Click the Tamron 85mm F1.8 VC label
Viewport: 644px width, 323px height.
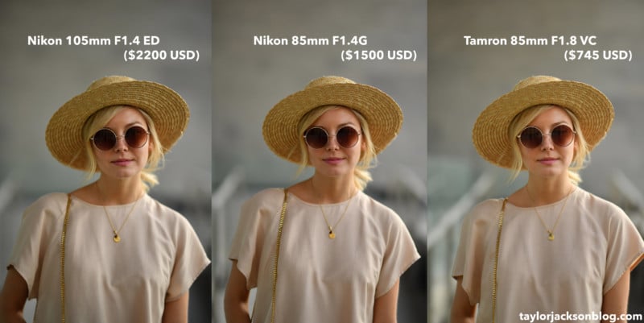tap(530, 41)
